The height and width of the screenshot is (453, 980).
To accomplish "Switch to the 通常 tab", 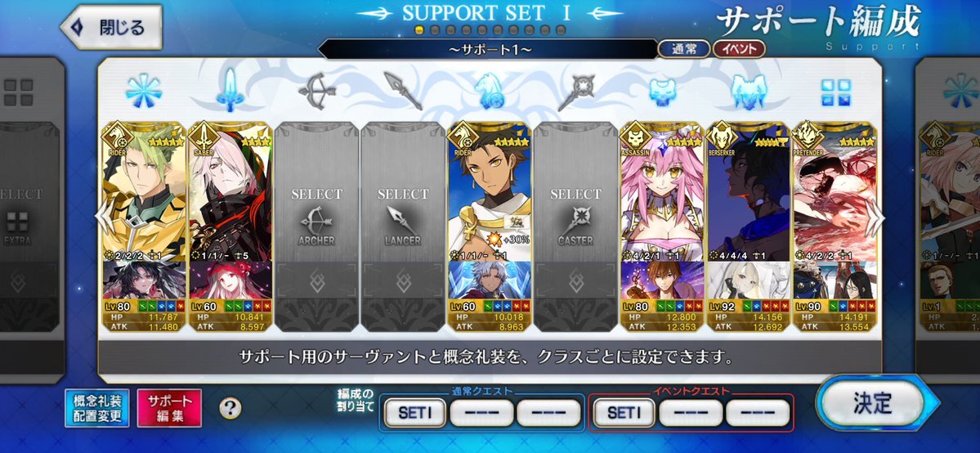I will [683, 49].
